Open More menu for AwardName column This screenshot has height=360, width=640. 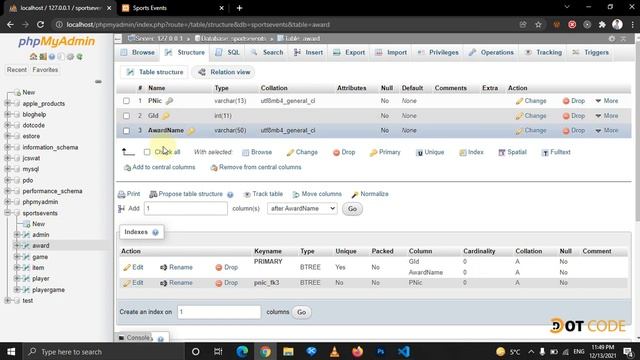point(607,131)
